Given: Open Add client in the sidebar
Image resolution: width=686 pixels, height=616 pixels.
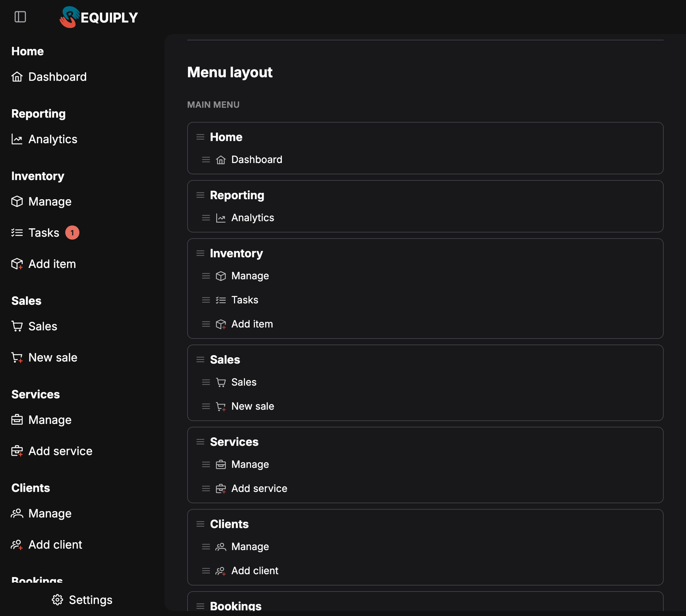Looking at the screenshot, I should [47, 545].
